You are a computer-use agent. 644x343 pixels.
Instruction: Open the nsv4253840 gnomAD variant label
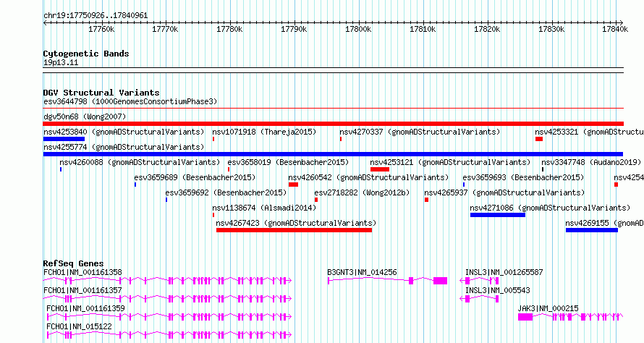pos(124,132)
